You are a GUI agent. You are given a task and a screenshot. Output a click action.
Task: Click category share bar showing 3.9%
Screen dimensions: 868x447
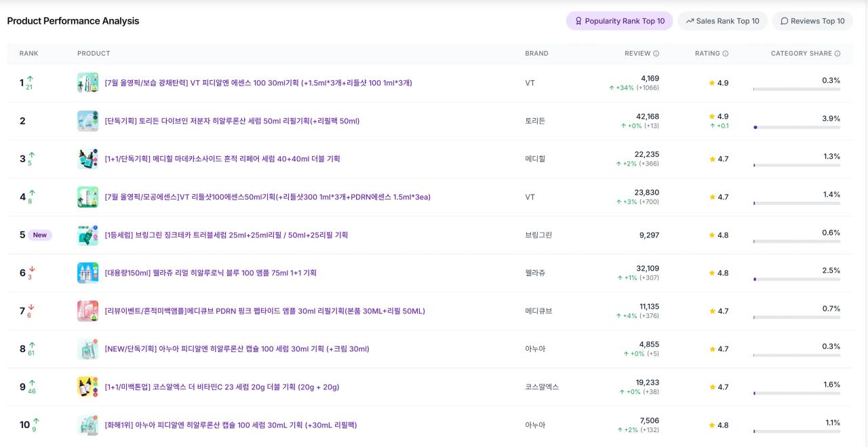pyautogui.click(x=797, y=127)
